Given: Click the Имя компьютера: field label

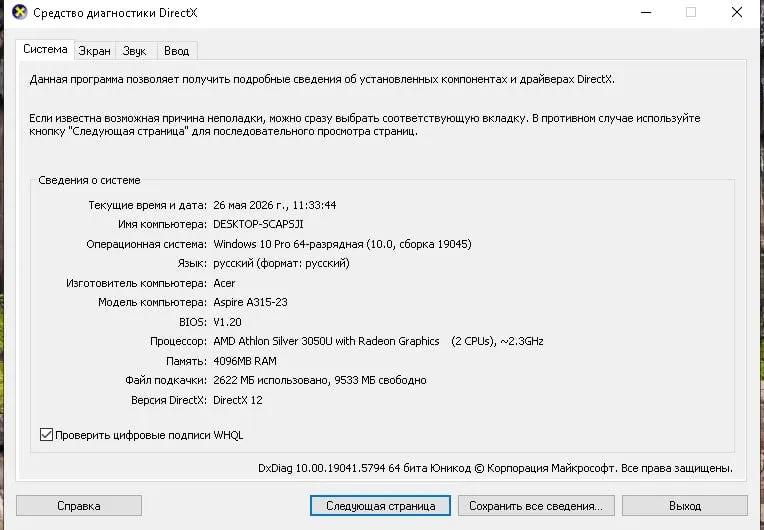Looking at the screenshot, I should click(162, 225).
